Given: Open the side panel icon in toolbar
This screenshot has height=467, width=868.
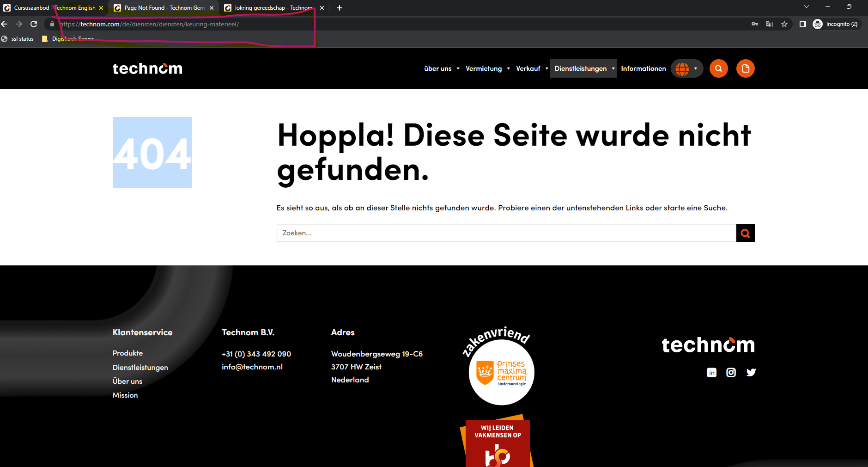Looking at the screenshot, I should coord(803,24).
